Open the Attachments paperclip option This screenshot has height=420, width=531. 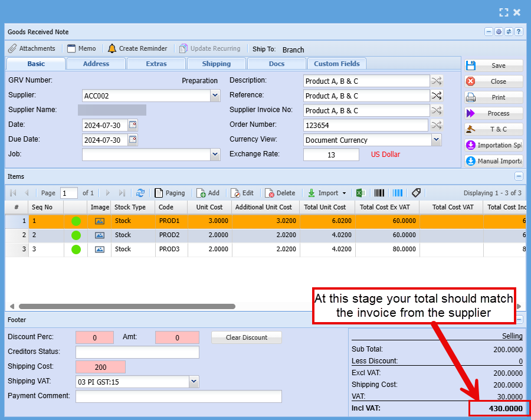click(31, 48)
